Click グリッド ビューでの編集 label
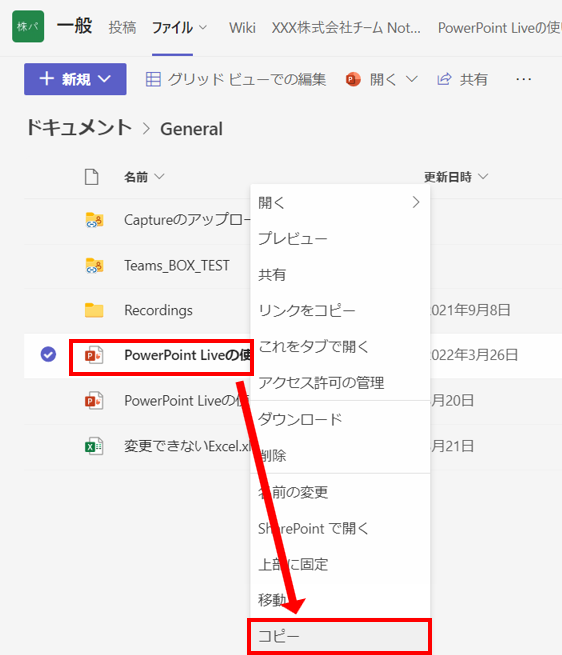This screenshot has width=562, height=655. (247, 79)
